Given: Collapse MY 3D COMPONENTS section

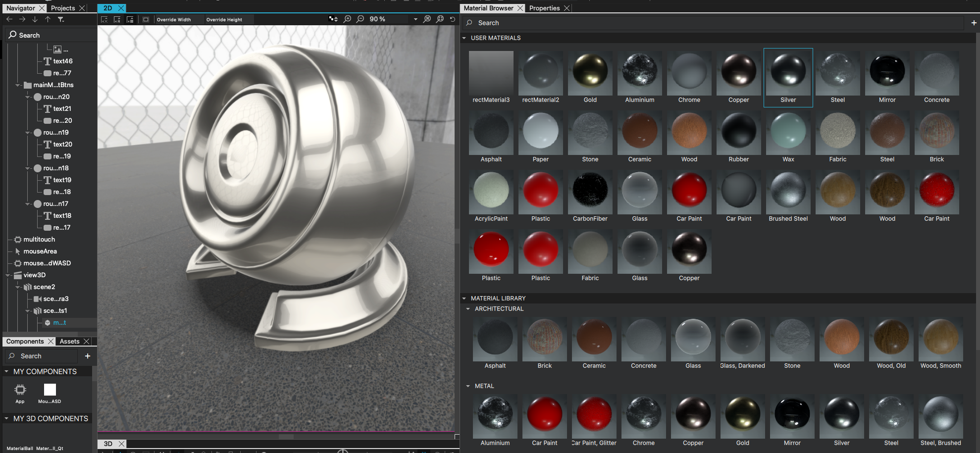Looking at the screenshot, I should click(7, 418).
